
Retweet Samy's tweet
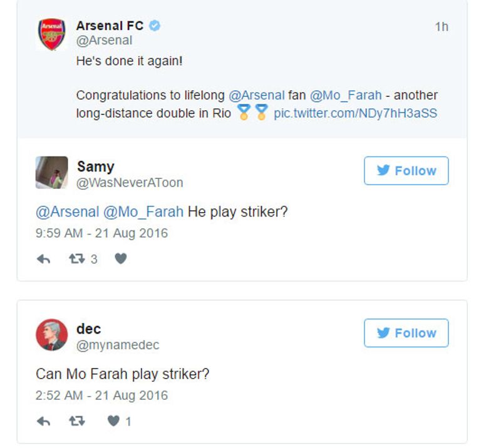[76, 259]
